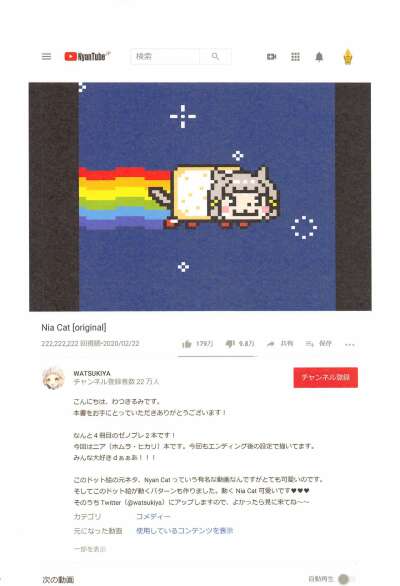The image size is (400, 586).
Task: Open the hamburger guide menu
Action: tap(46, 56)
